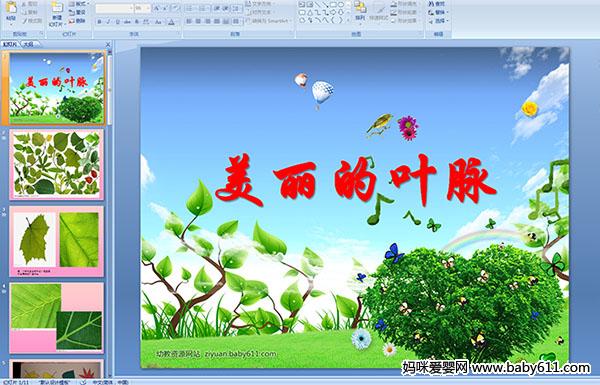Screen dimensions: 600x385
Task: Click the Decrease Indent icon
Action: (217, 8)
